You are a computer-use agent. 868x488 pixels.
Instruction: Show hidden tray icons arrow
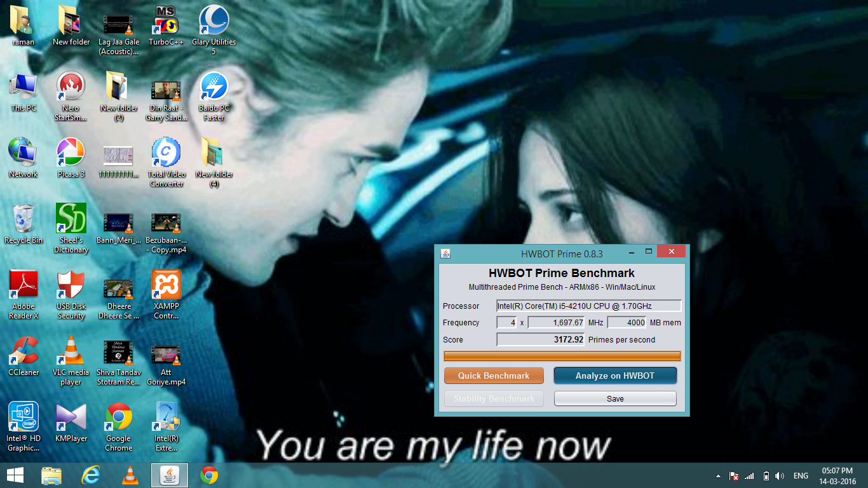click(719, 476)
